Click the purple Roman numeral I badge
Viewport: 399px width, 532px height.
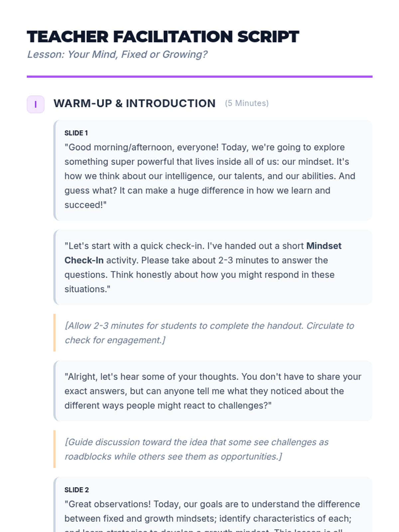click(x=36, y=104)
